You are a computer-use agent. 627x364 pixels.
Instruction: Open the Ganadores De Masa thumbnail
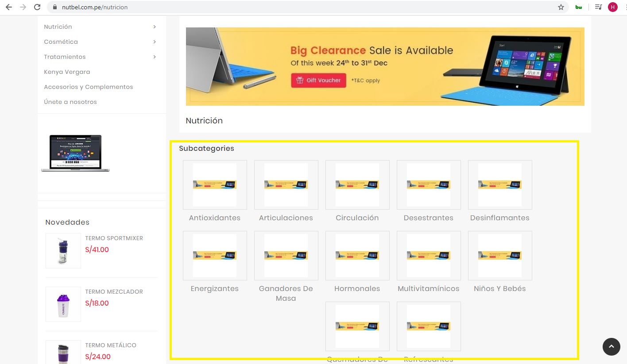coord(286,256)
